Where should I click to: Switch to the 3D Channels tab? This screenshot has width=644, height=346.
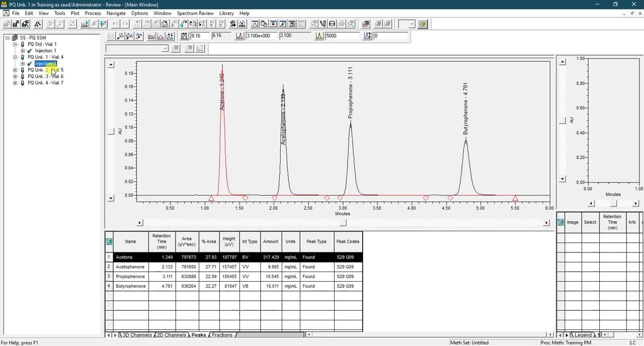pos(137,335)
